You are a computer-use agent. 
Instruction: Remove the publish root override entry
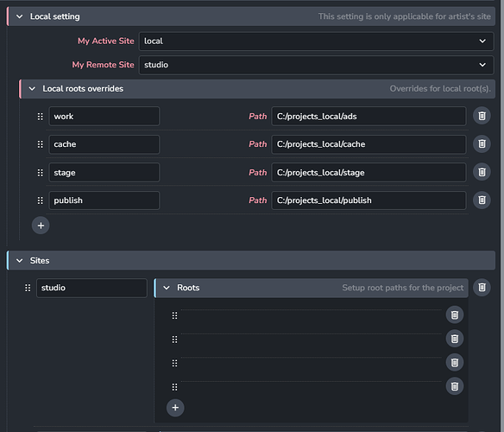point(482,200)
